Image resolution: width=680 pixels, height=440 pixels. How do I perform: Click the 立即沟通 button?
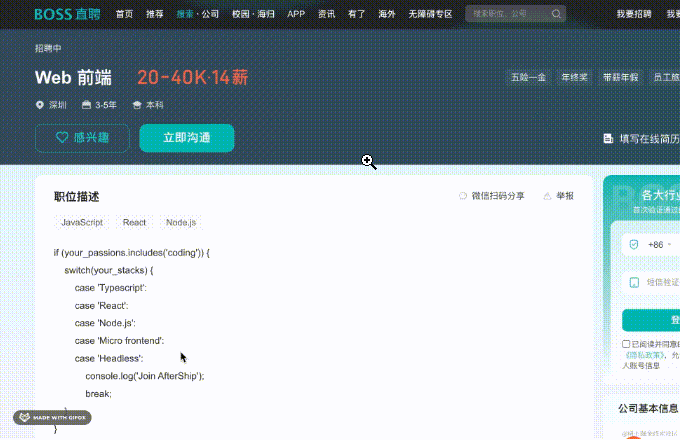(187, 138)
